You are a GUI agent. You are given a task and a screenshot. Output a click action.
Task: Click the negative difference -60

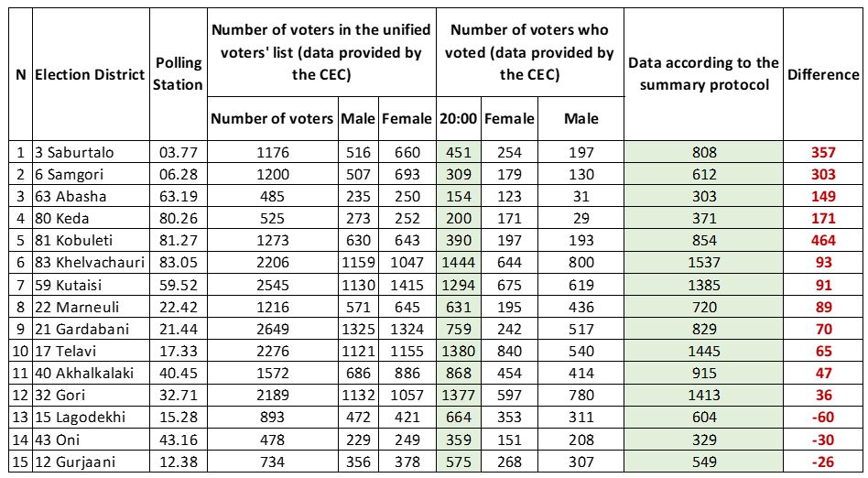click(x=823, y=417)
